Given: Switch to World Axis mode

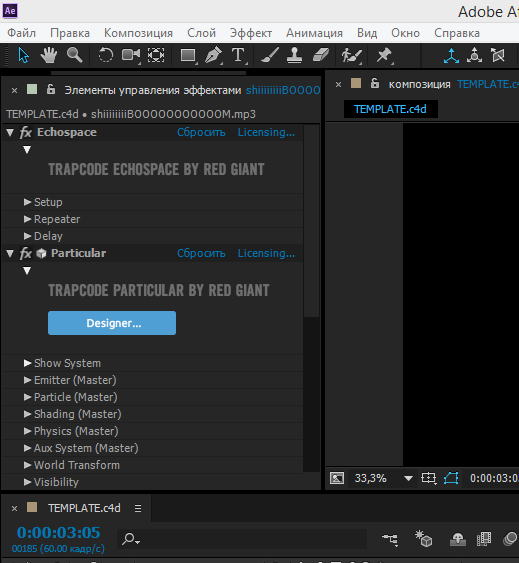Looking at the screenshot, I should (474, 55).
